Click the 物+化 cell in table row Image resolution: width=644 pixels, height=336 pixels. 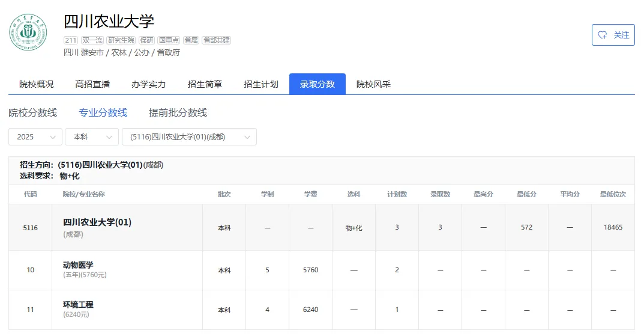(354, 227)
